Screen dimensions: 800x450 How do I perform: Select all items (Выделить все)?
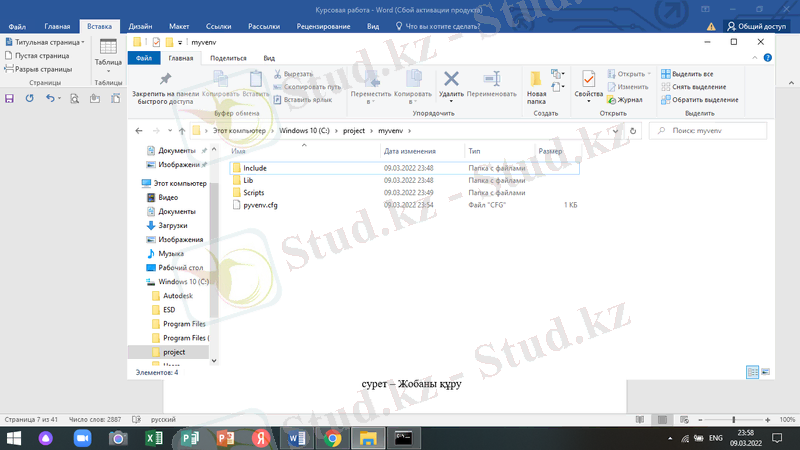687,74
